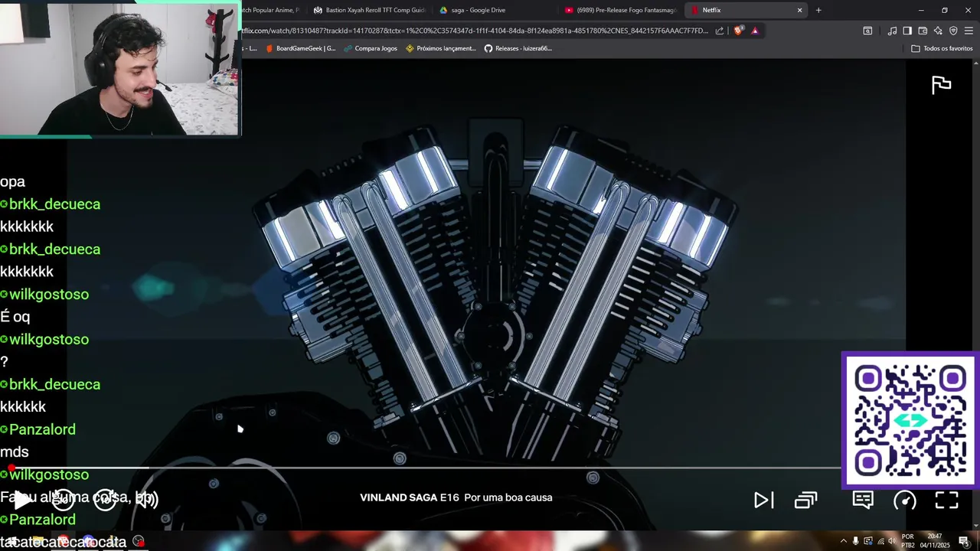The image size is (980, 551).
Task: Open the playback speed control
Action: (x=905, y=500)
